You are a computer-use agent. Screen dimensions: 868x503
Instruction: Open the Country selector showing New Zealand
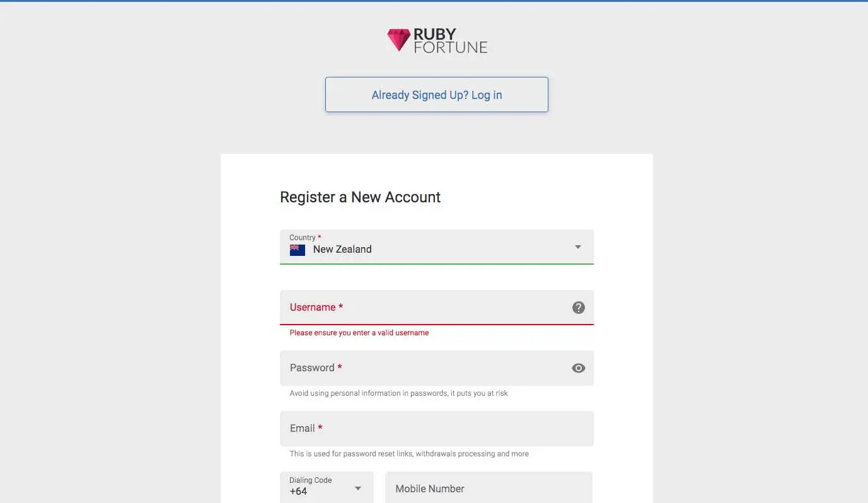point(436,247)
